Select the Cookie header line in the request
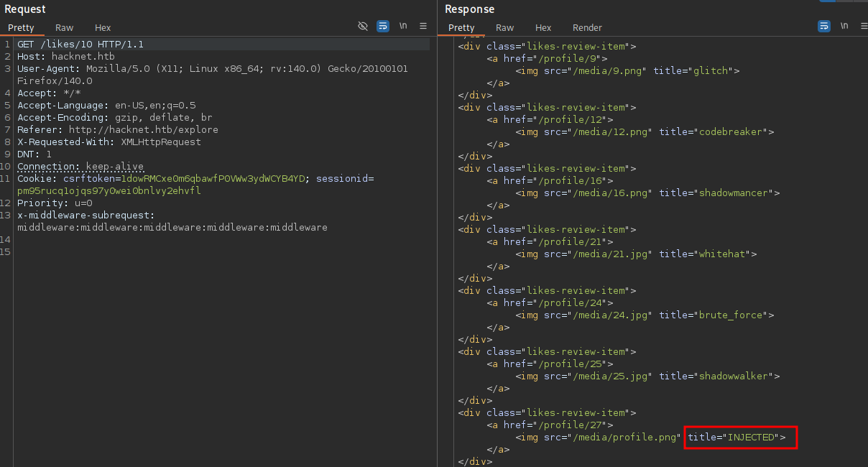This screenshot has height=467, width=868. [144, 178]
